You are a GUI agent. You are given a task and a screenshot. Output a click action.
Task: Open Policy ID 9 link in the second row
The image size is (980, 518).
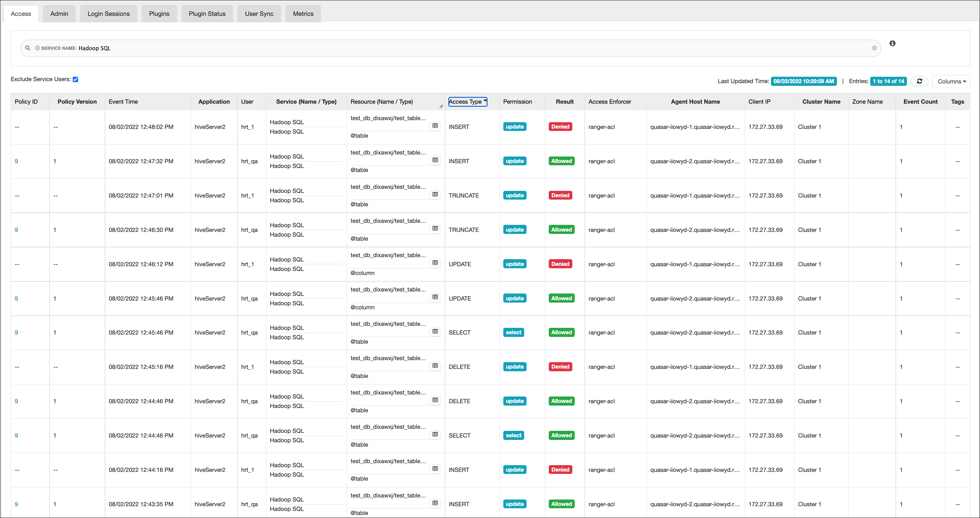(16, 161)
